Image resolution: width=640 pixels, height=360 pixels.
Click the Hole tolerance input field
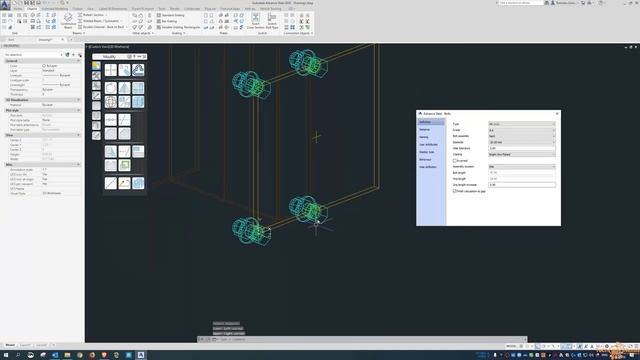[522, 149]
